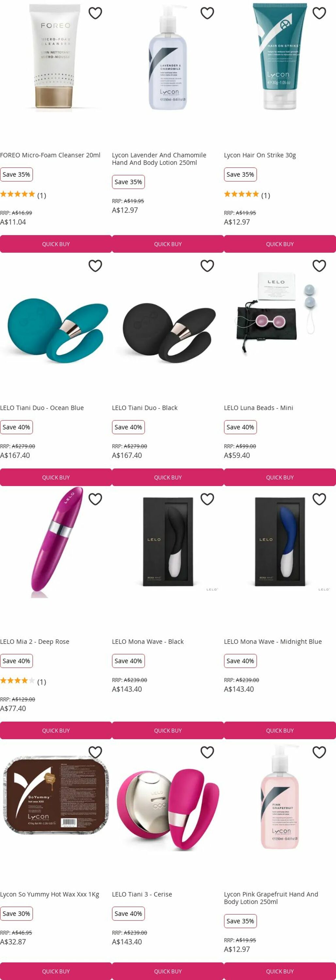The image size is (336, 980).
Task: Click Save 30% badge on Lycon Hot Wax
Action: [16, 913]
